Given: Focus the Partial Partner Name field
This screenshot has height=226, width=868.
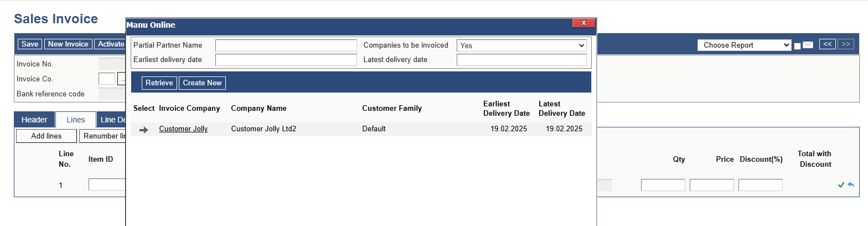Looking at the screenshot, I should pos(286,45).
